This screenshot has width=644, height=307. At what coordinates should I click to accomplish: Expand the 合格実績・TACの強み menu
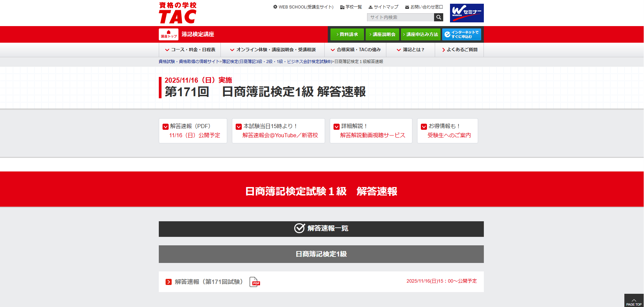tap(356, 50)
